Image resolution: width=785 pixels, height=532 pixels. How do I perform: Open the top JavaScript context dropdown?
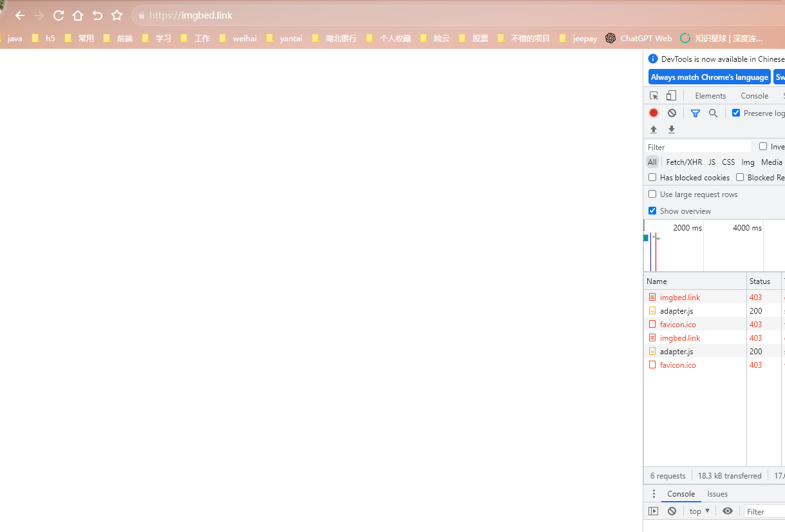coord(699,511)
